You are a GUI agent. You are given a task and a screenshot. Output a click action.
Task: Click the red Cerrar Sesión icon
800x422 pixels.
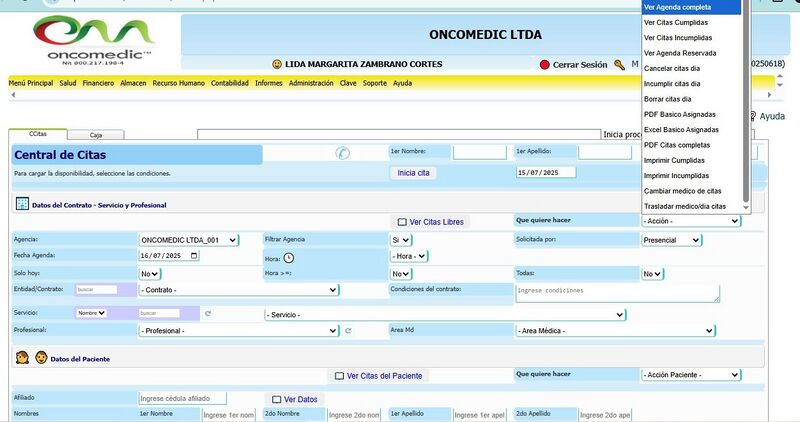[x=544, y=65]
